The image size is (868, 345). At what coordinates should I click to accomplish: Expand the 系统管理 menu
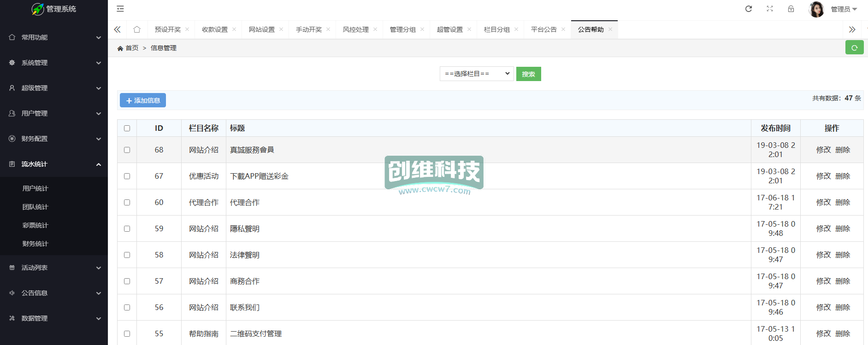tap(54, 63)
